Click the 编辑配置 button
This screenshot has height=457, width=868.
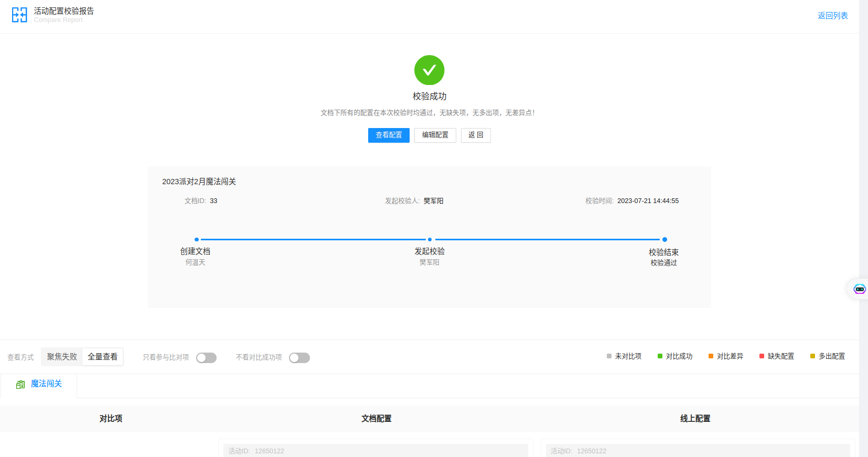[435, 135]
